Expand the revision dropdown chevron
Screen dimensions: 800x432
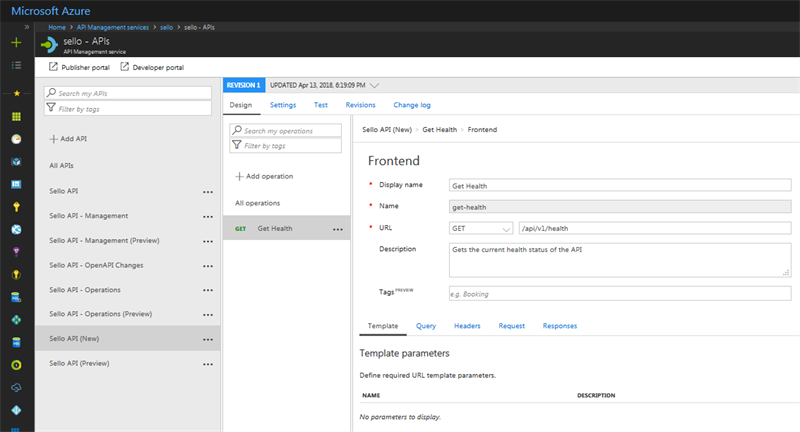[x=374, y=86]
